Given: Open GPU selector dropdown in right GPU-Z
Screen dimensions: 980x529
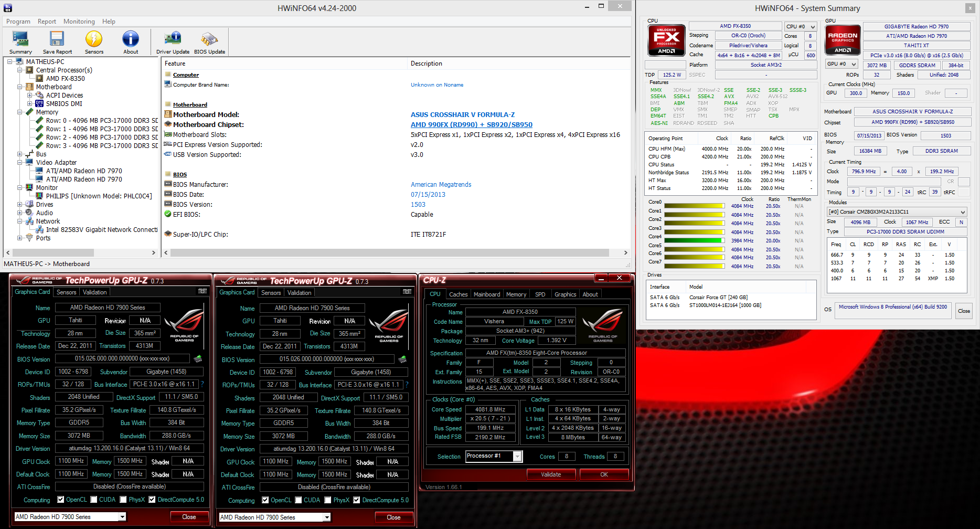Looking at the screenshot, I should pyautogui.click(x=275, y=517).
